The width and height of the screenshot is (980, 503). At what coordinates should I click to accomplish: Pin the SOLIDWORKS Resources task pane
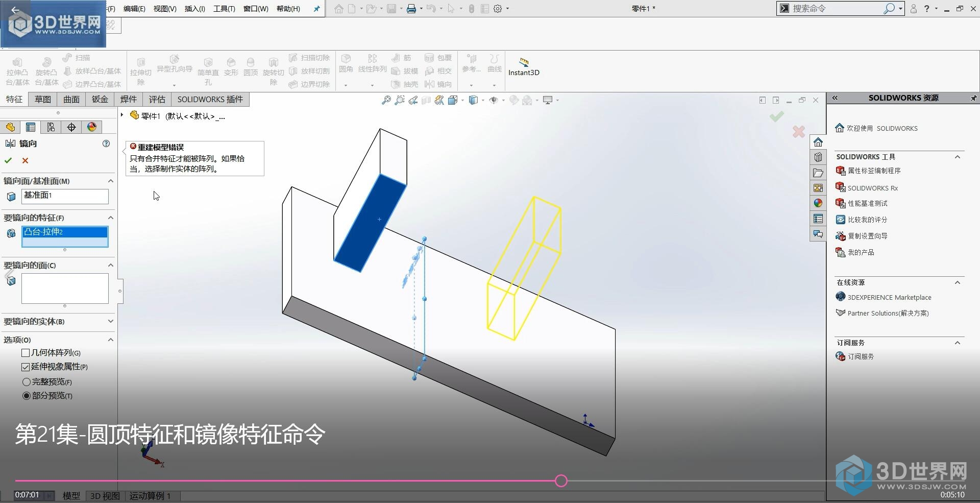tap(973, 98)
